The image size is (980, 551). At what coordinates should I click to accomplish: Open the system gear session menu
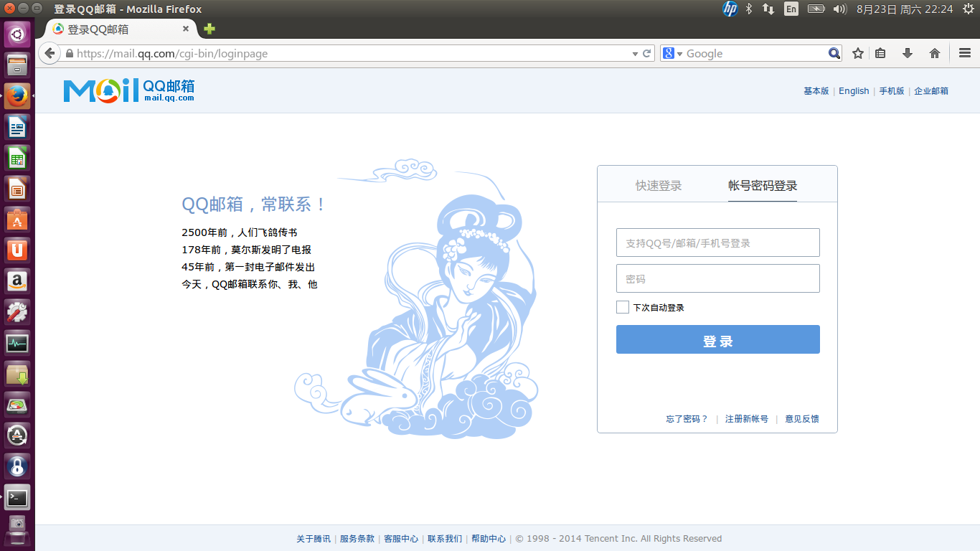pos(968,9)
